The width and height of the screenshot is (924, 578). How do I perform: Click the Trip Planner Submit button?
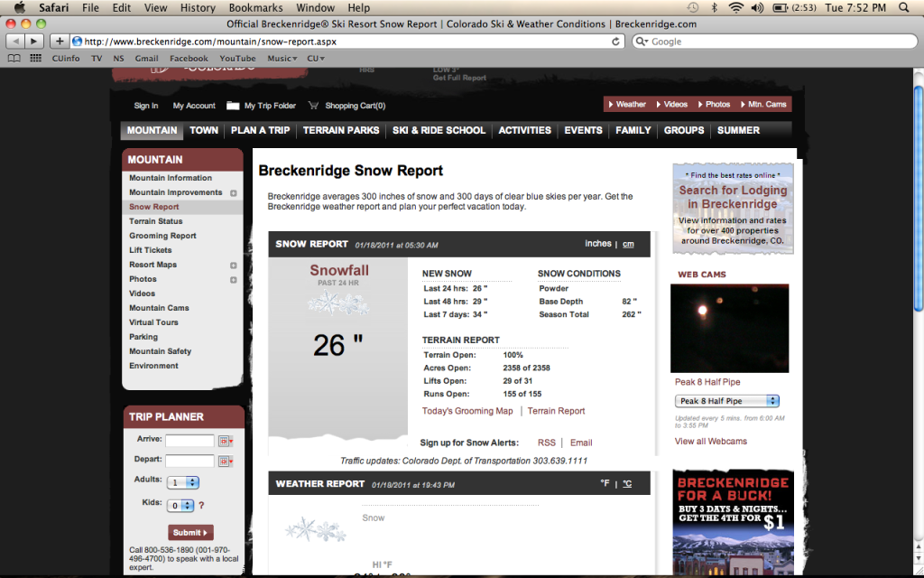tap(190, 532)
